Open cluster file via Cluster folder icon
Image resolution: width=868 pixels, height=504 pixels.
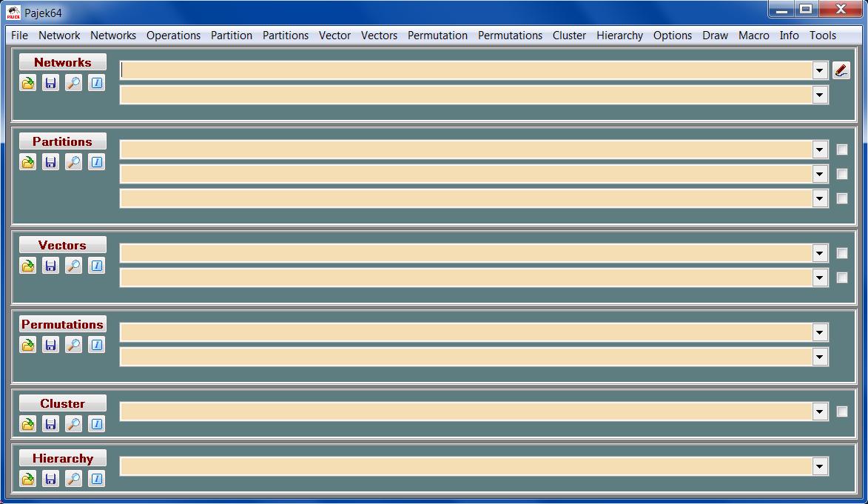pyautogui.click(x=27, y=424)
